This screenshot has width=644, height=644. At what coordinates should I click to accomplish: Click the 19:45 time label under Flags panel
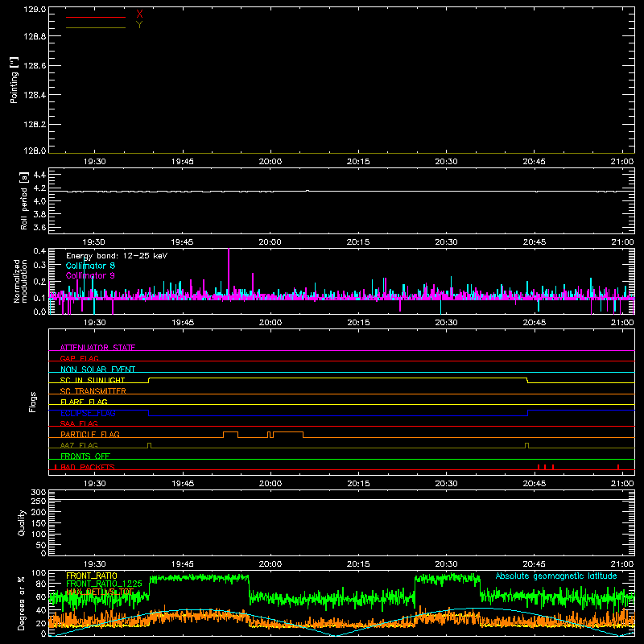(183, 484)
